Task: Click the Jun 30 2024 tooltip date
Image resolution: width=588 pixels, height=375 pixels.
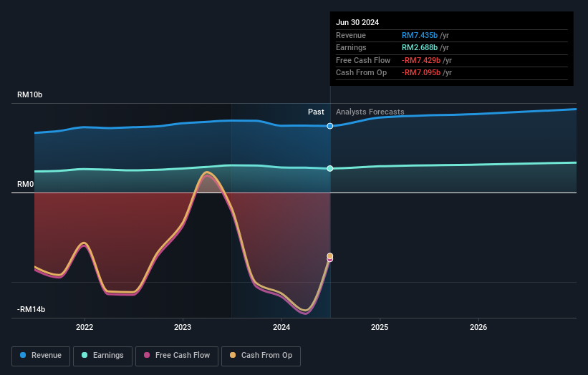Action: pyautogui.click(x=357, y=22)
